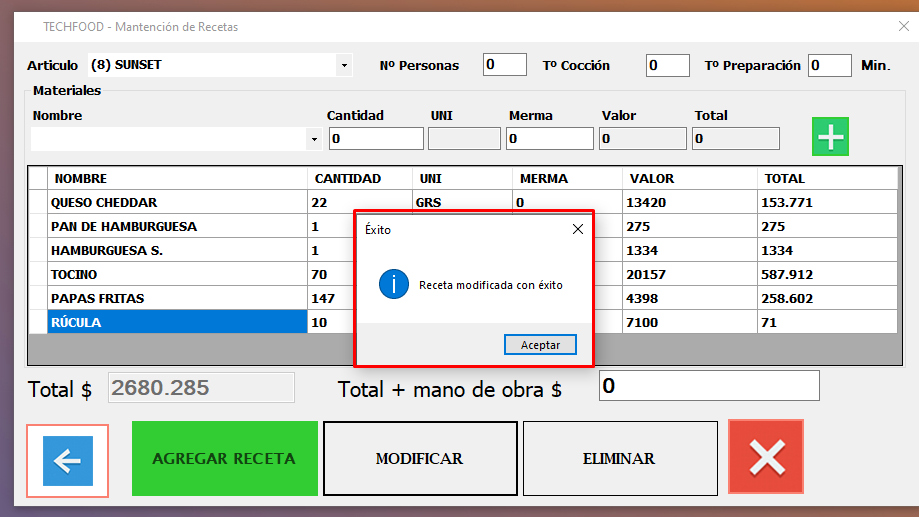Expand the material Nombre dropdown
919x517 pixels.
coord(314,139)
